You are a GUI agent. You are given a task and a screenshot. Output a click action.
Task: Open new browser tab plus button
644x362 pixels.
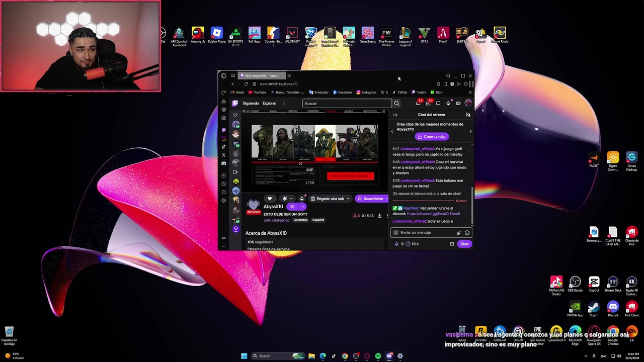point(289,76)
